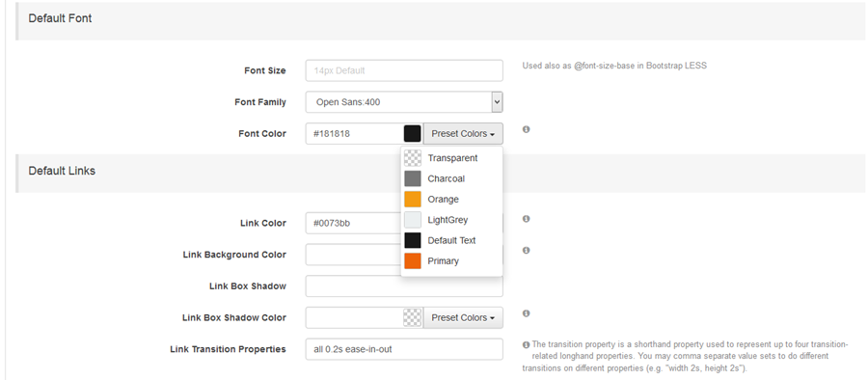Click the black Font Color swatch

[x=413, y=133]
